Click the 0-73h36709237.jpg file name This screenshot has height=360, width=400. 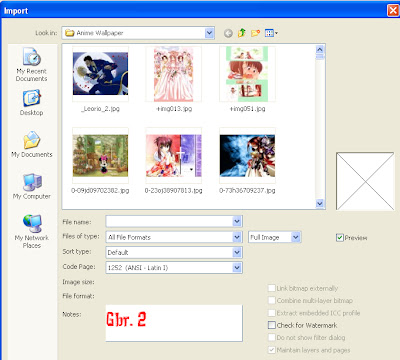click(x=247, y=190)
